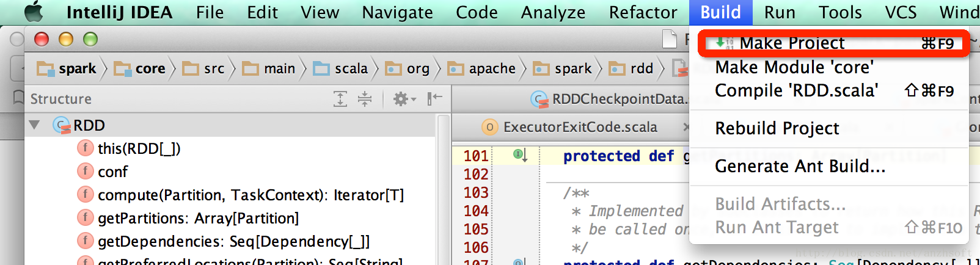Click the Expand All icon in Structure panel
The height and width of the screenshot is (265, 980).
340,99
